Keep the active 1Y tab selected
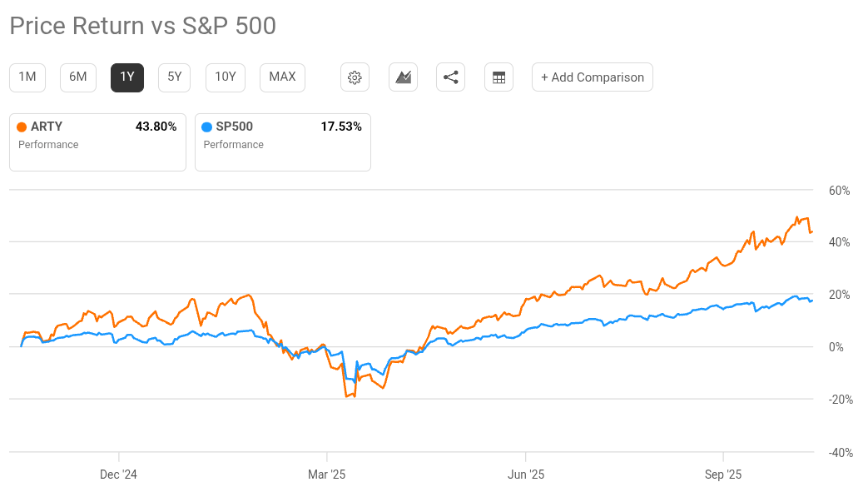The height and width of the screenshot is (497, 868). 126,77
